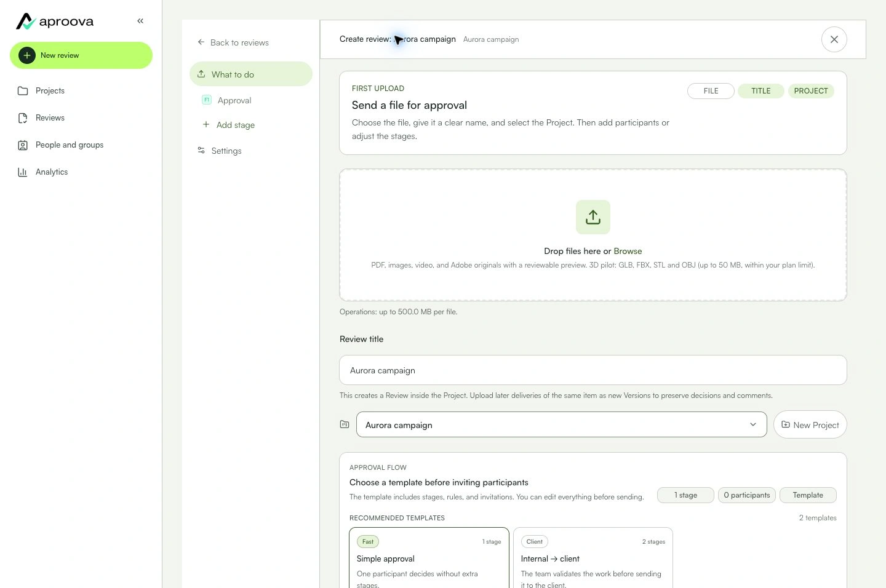This screenshot has height=588, width=886.
Task: Select the What to do step
Action: coord(251,74)
